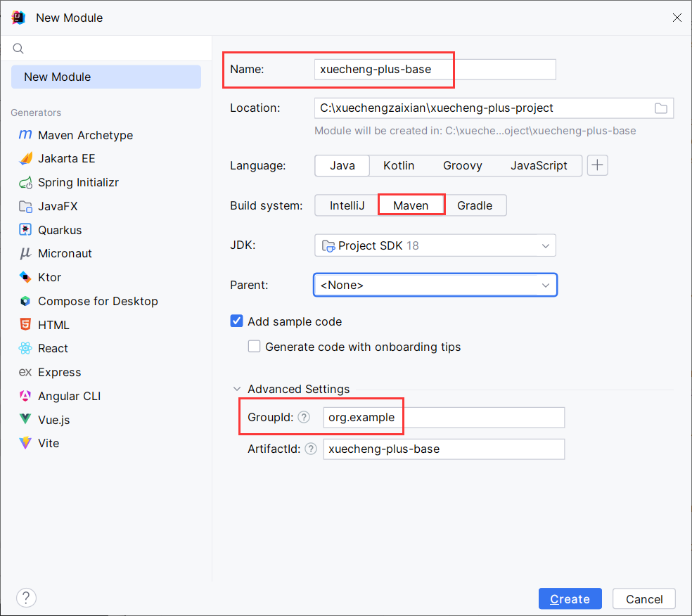The height and width of the screenshot is (616, 692).
Task: Click the Vite label
Action: [49, 443]
